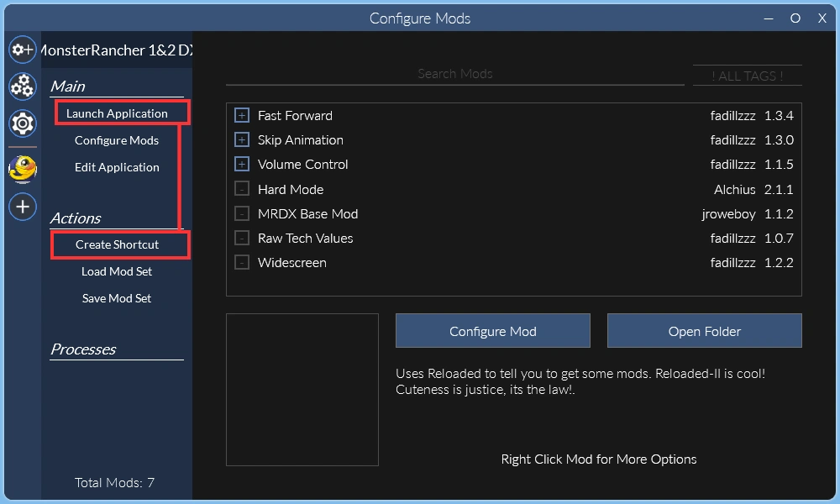Select the yellow Monster Rancher application icon

click(23, 169)
